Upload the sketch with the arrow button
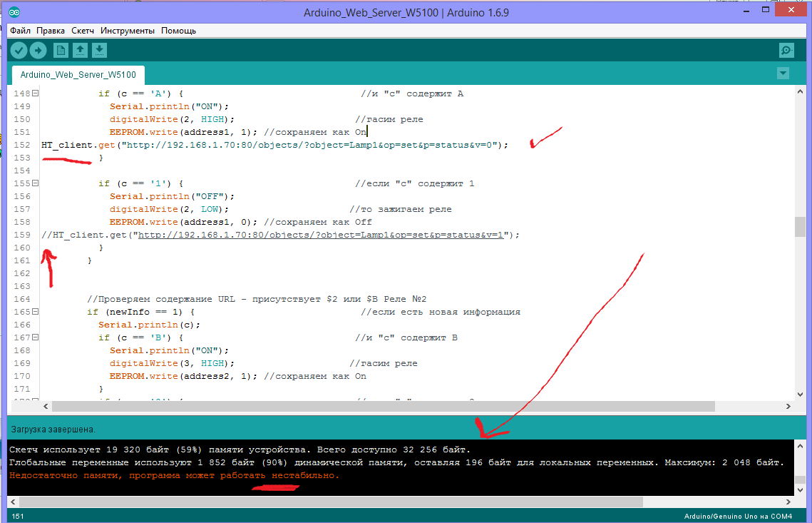This screenshot has height=523, width=812. pyautogui.click(x=38, y=50)
